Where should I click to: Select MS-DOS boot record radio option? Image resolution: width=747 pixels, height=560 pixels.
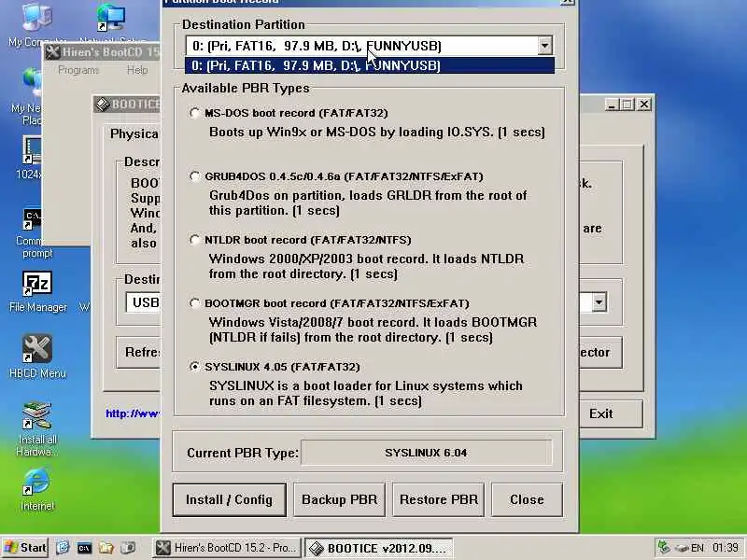point(194,113)
